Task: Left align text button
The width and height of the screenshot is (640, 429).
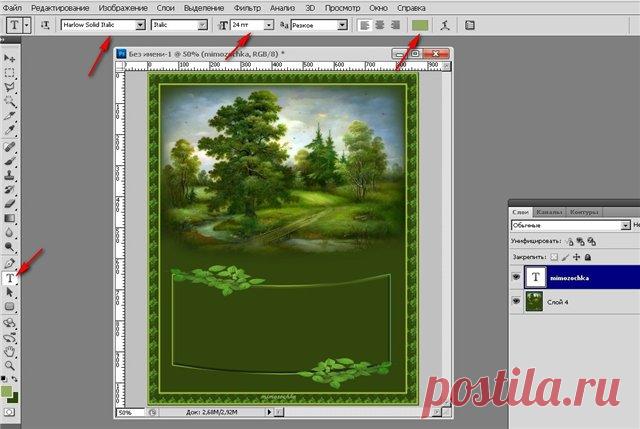Action: (364, 25)
